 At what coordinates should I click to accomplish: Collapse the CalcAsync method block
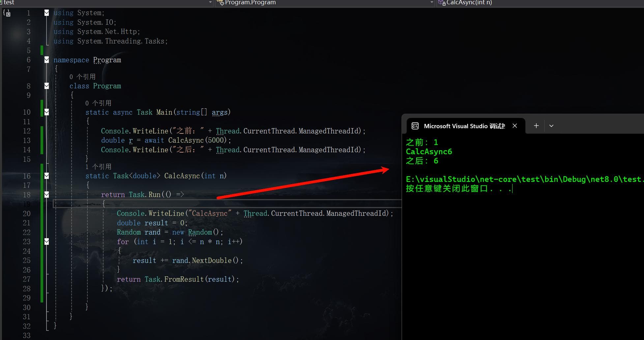tap(46, 176)
